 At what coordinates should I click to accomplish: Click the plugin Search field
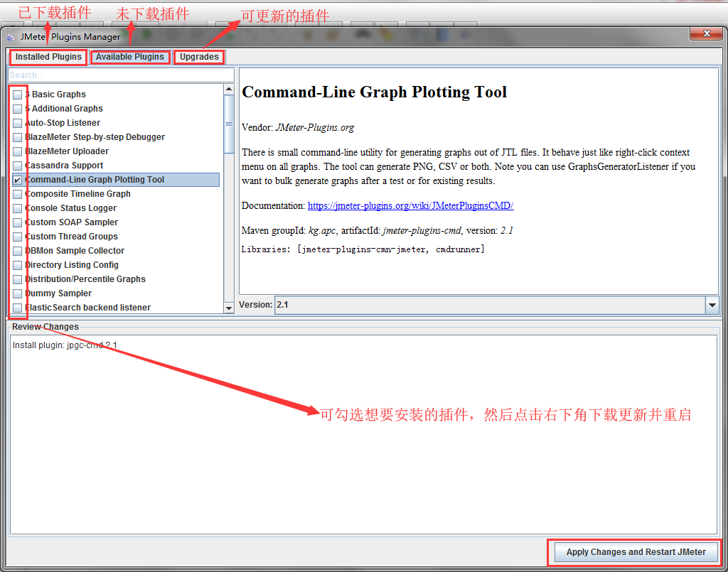click(121, 75)
